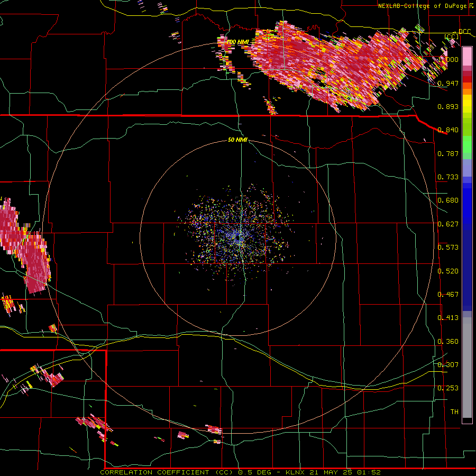This screenshot has width=476, height=476.
Task: Click the large northeast precipitation echo band
Action: pyautogui.click(x=334, y=65)
